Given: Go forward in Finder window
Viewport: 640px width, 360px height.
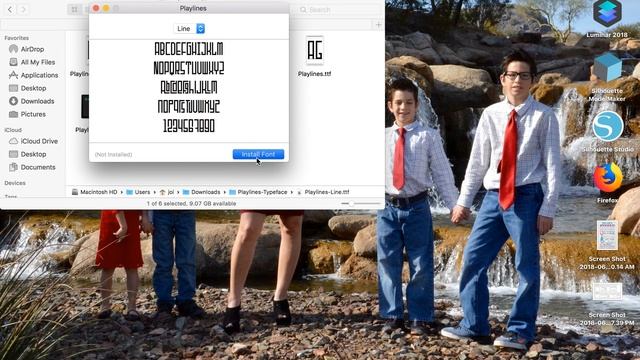Looking at the screenshot, I should click(23, 9).
